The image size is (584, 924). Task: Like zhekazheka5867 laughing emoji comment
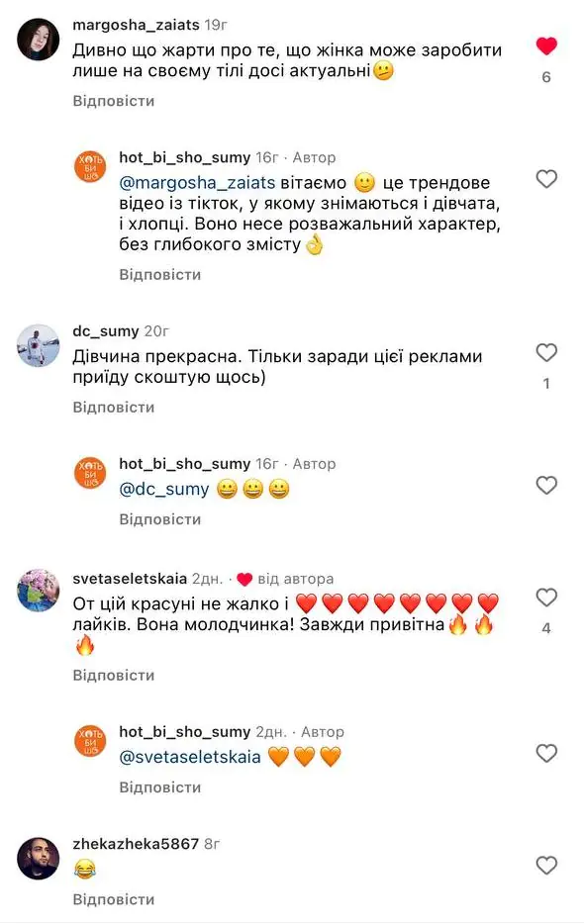point(546,865)
